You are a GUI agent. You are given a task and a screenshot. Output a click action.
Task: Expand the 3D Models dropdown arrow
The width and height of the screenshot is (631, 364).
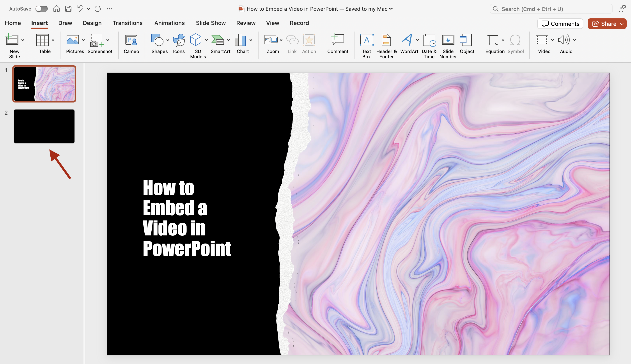pyautogui.click(x=206, y=40)
